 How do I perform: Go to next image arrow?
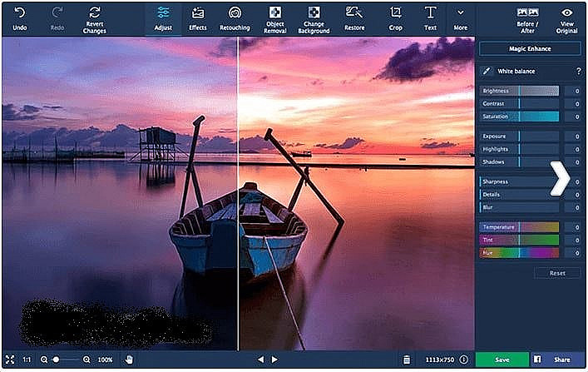[274, 360]
